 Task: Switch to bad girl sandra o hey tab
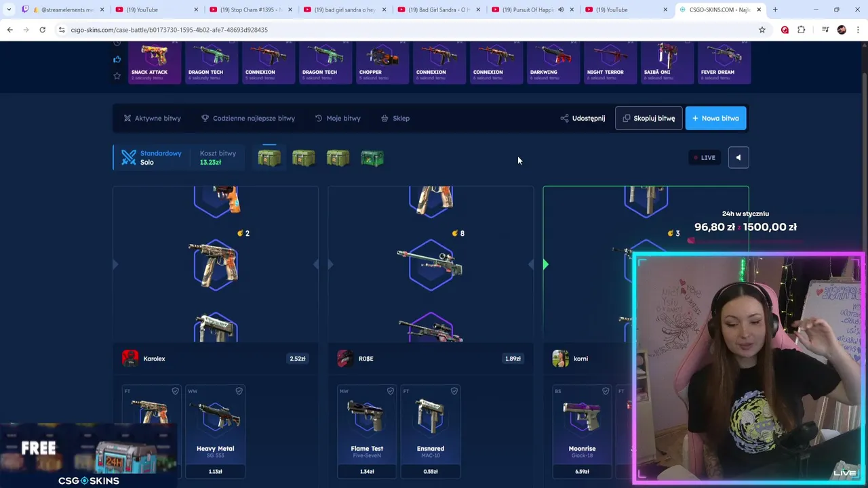coord(344,9)
